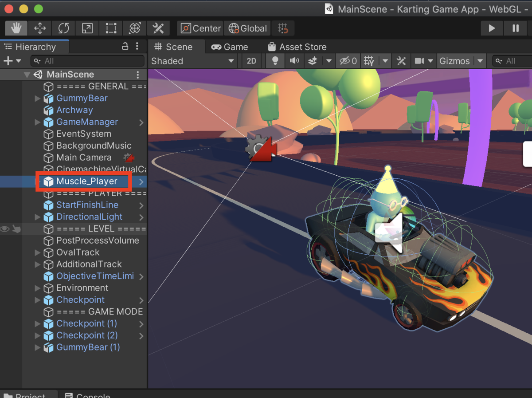Lock the Hierarchy panel
Screen dimensions: 532x398
coord(125,47)
